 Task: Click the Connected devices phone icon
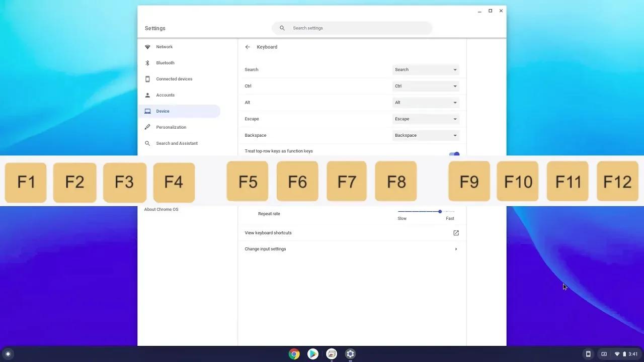(x=147, y=79)
